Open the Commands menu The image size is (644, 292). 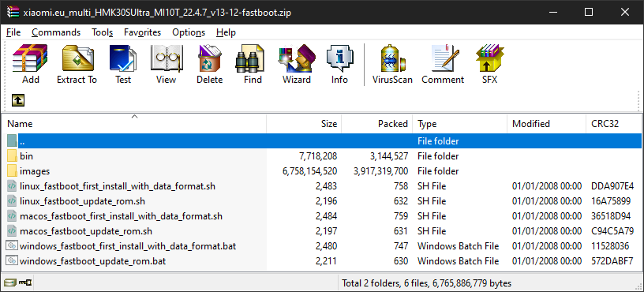pyautogui.click(x=56, y=32)
